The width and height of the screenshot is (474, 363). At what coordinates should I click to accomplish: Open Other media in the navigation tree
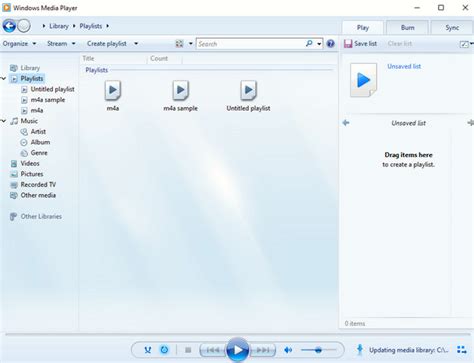click(x=38, y=195)
